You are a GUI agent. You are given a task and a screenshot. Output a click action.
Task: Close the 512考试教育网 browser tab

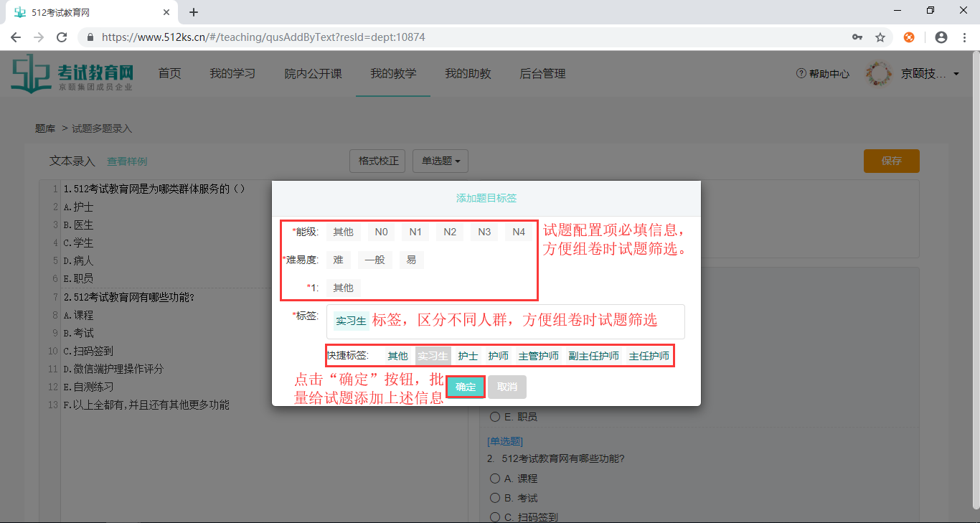(x=167, y=12)
